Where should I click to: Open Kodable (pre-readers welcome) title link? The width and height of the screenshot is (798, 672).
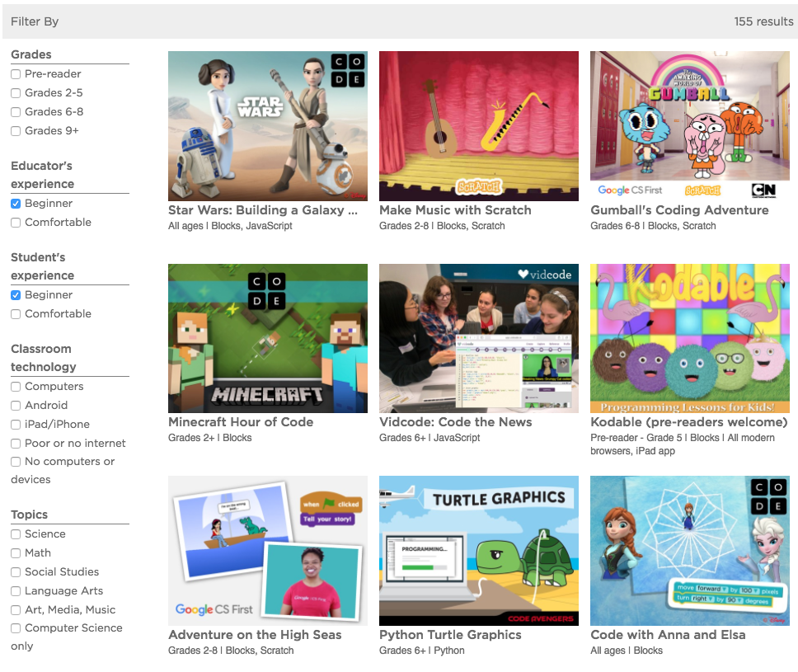click(689, 422)
